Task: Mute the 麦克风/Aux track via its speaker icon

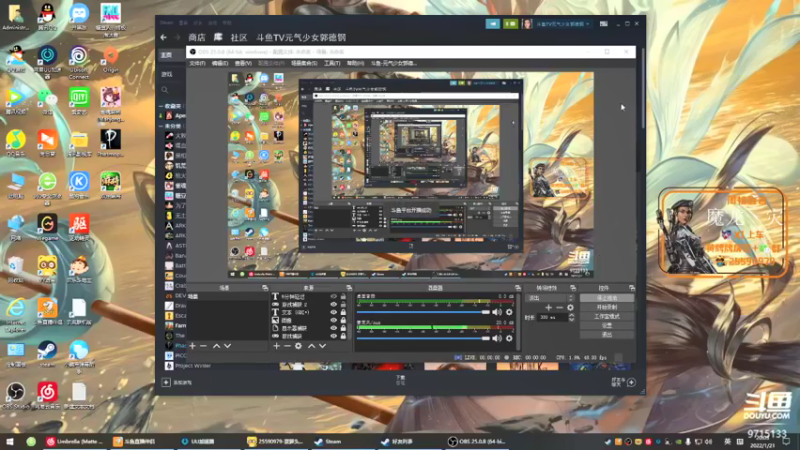Action: pos(497,338)
